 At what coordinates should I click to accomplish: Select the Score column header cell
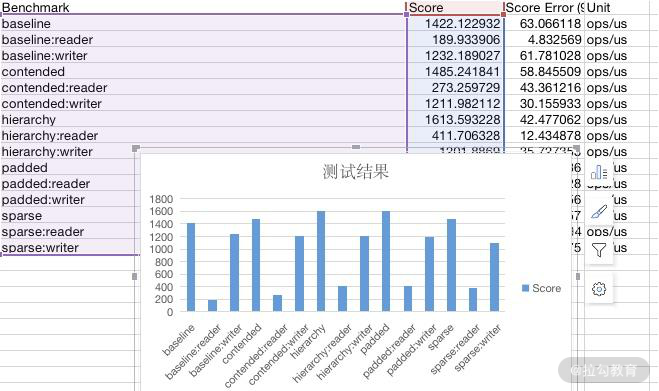click(x=455, y=8)
